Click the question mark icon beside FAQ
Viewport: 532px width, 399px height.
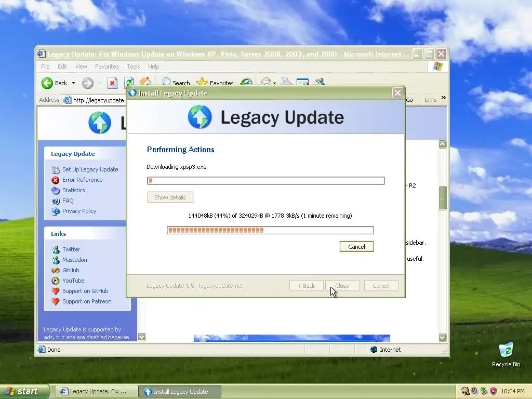[56, 201]
